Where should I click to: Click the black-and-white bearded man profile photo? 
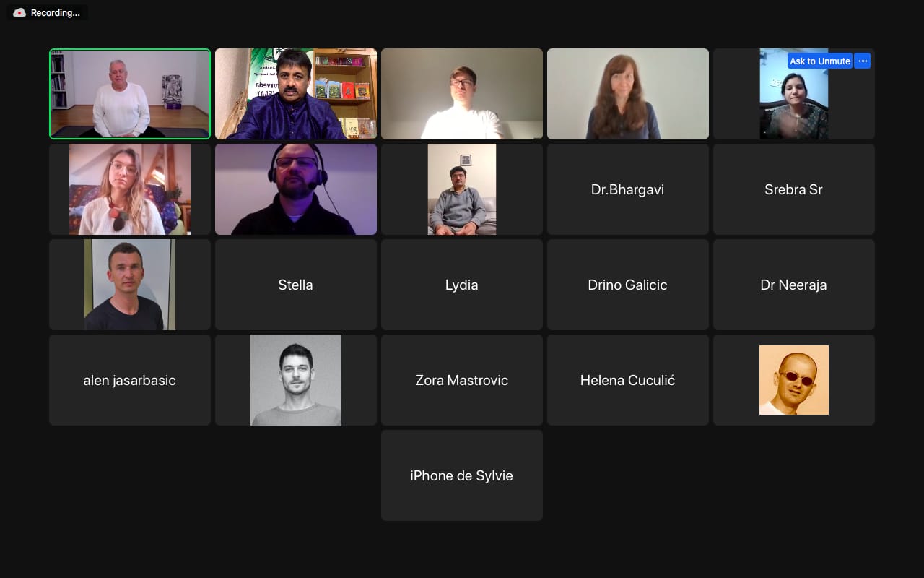[296, 380]
